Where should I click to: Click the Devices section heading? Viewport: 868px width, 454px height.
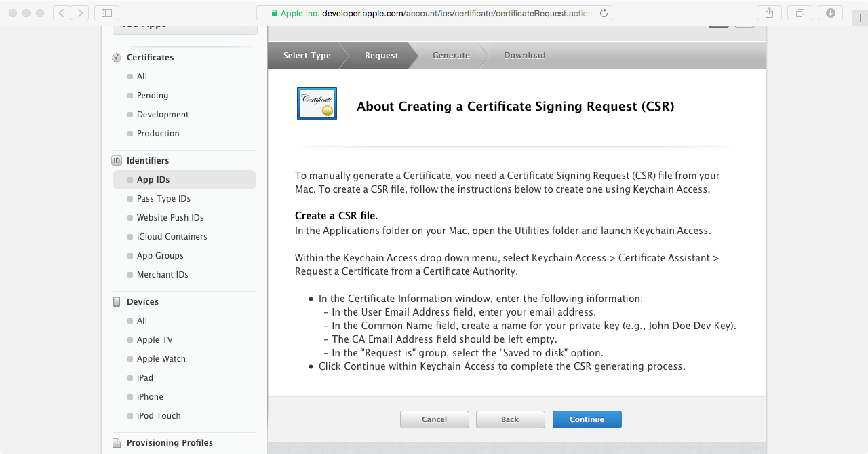click(x=142, y=302)
